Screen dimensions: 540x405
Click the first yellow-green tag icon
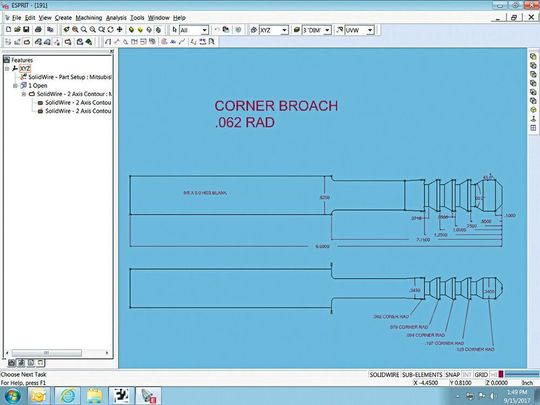coord(131,30)
